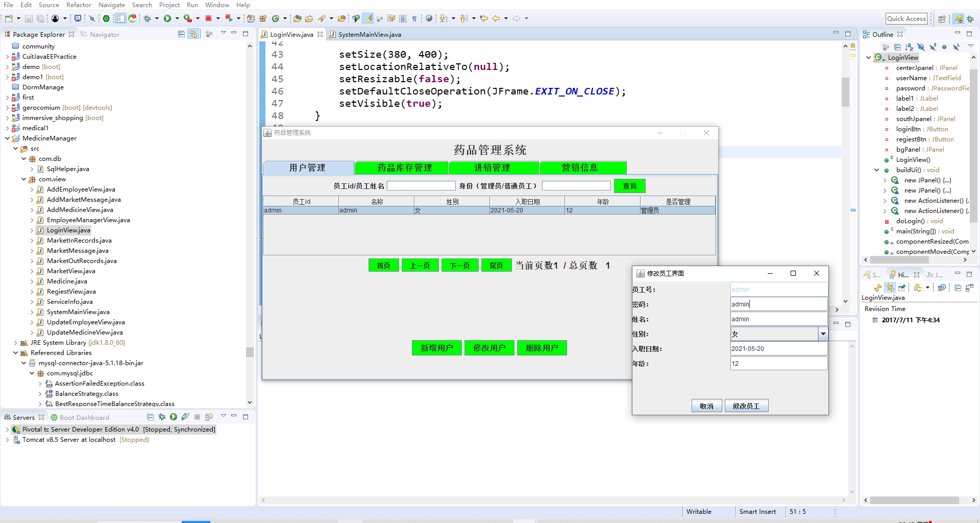Screen dimensions: 980x523
Task: Open the Debug tool in the toolbar
Action: [146, 18]
